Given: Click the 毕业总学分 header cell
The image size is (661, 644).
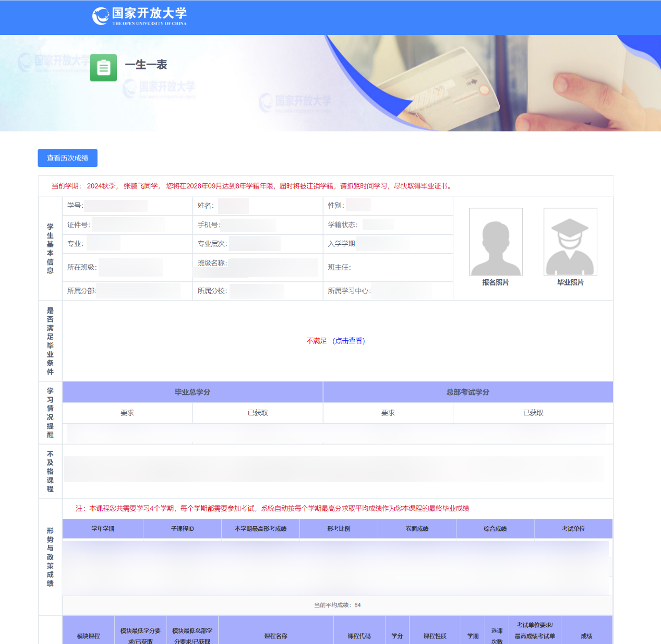Looking at the screenshot, I should [193, 392].
